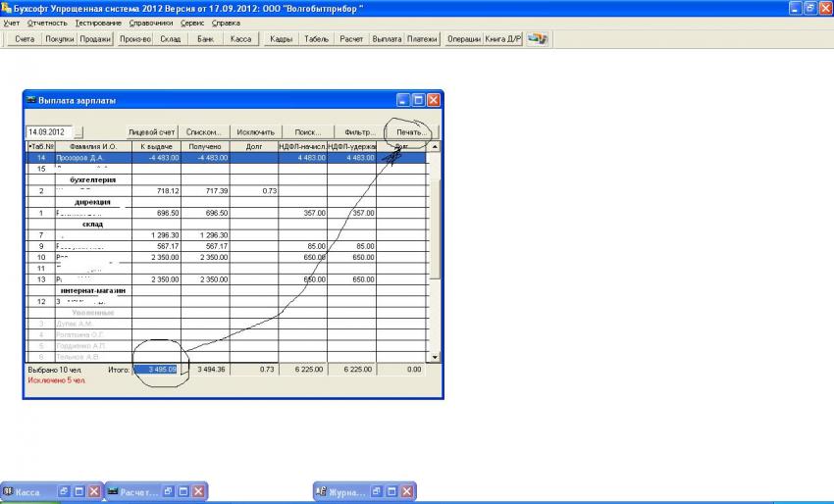
Task: Open Касса from the main toolbar
Action: (x=240, y=39)
